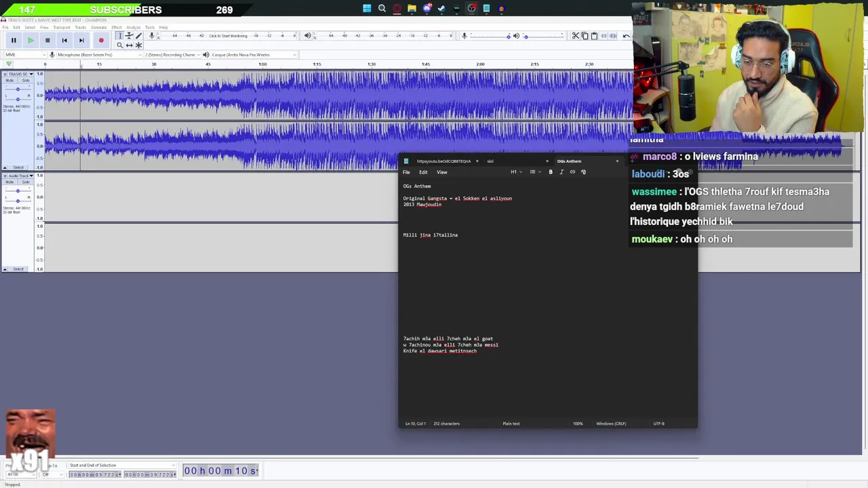
Task: Pause playback in Audacity
Action: [x=14, y=41]
